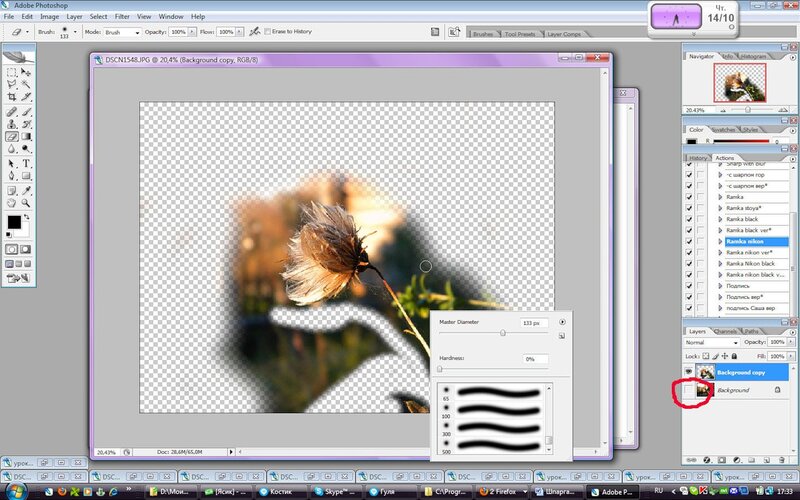Create new layer from Layers panel
This screenshot has width=800, height=500.
767,460
